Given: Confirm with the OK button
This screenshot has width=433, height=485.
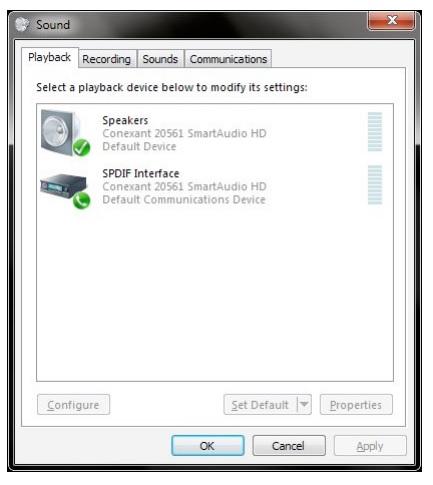Looking at the screenshot, I should click(208, 445).
